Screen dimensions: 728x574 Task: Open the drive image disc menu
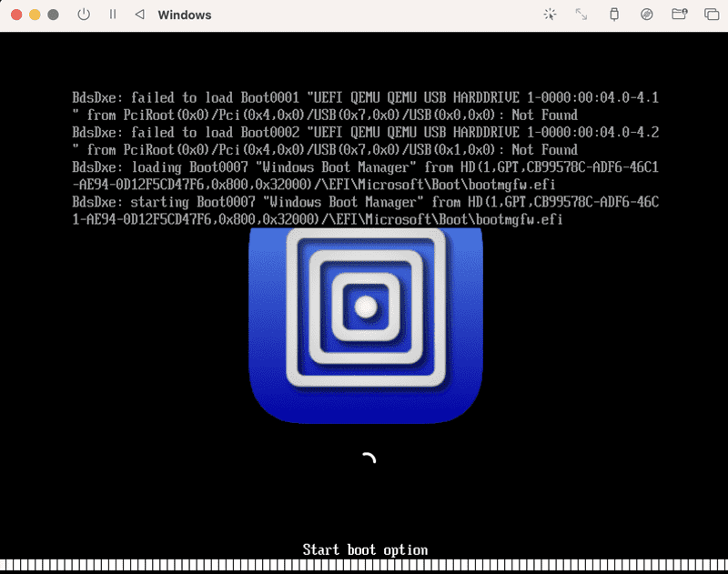pyautogui.click(x=647, y=15)
